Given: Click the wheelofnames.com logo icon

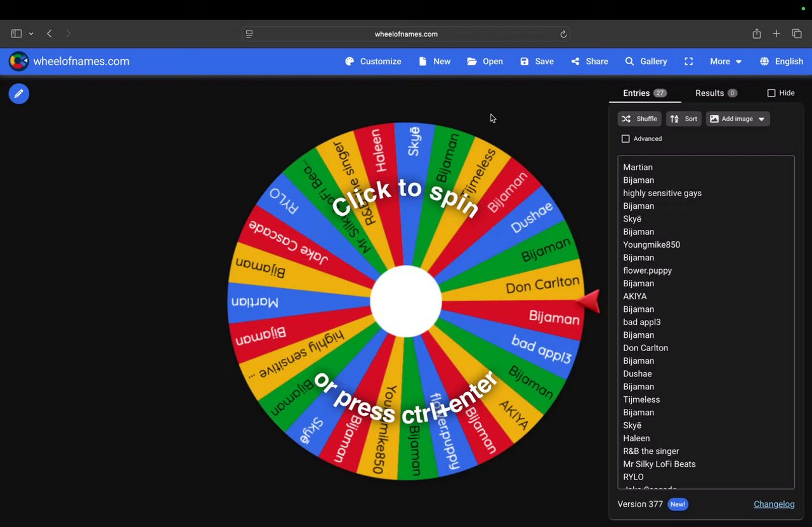Looking at the screenshot, I should click(x=18, y=62).
